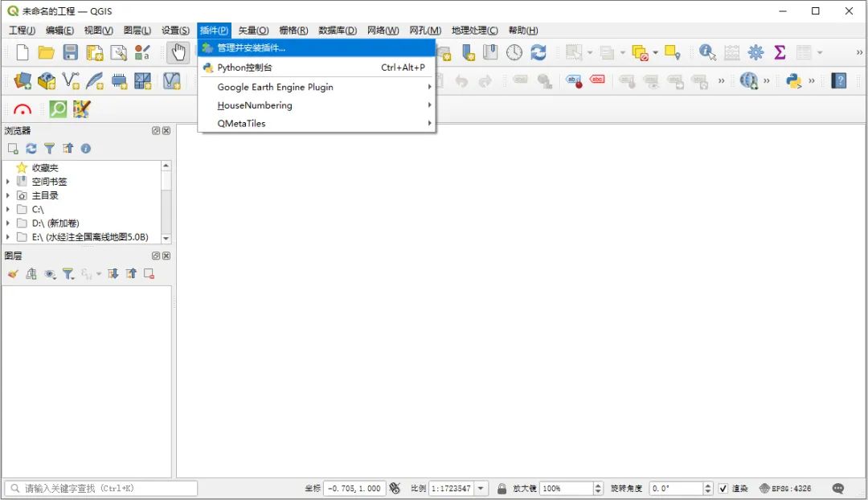This screenshot has height=500, width=868.
Task: Expand the E:\ drive node
Action: pyautogui.click(x=8, y=237)
